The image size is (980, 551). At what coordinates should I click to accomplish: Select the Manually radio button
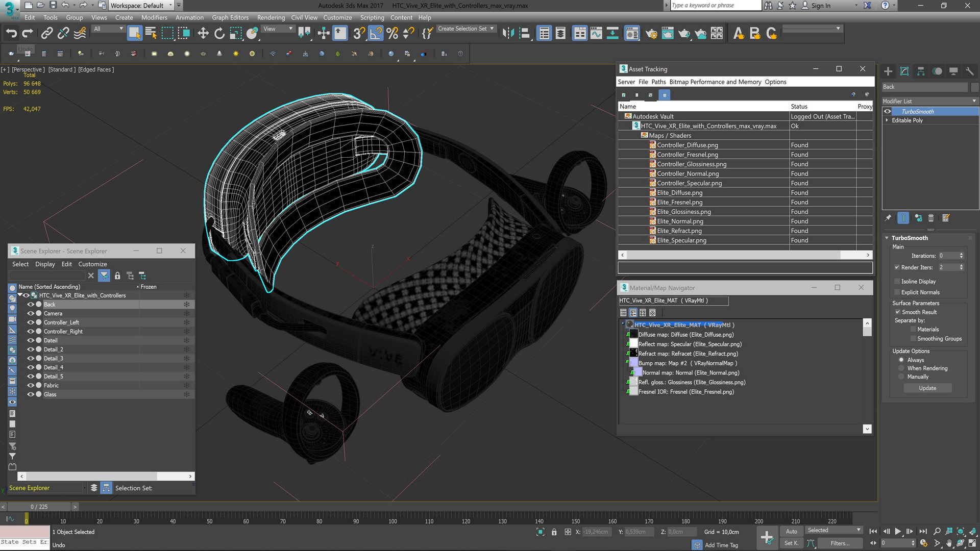pyautogui.click(x=901, y=377)
